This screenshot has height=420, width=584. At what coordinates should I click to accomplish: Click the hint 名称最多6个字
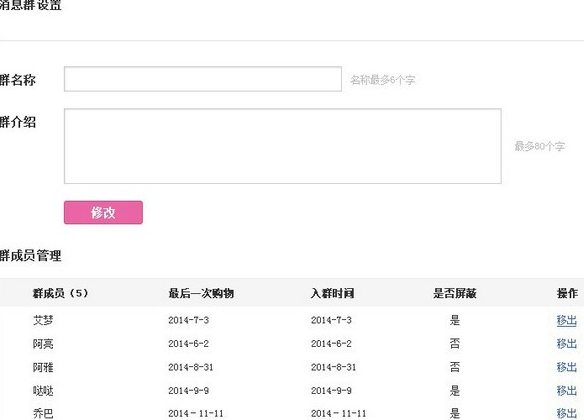point(383,80)
